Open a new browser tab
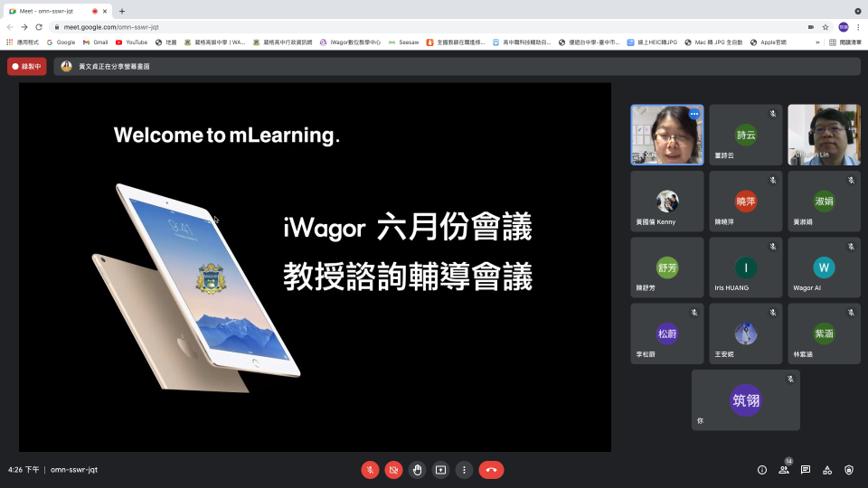Viewport: 868px width, 488px height. [122, 11]
